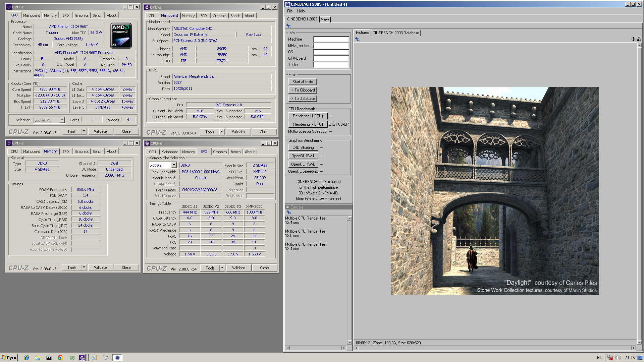Open Graphics tab in CPU-Z Memory window
This screenshot has width=644, height=362.
pyautogui.click(x=82, y=152)
